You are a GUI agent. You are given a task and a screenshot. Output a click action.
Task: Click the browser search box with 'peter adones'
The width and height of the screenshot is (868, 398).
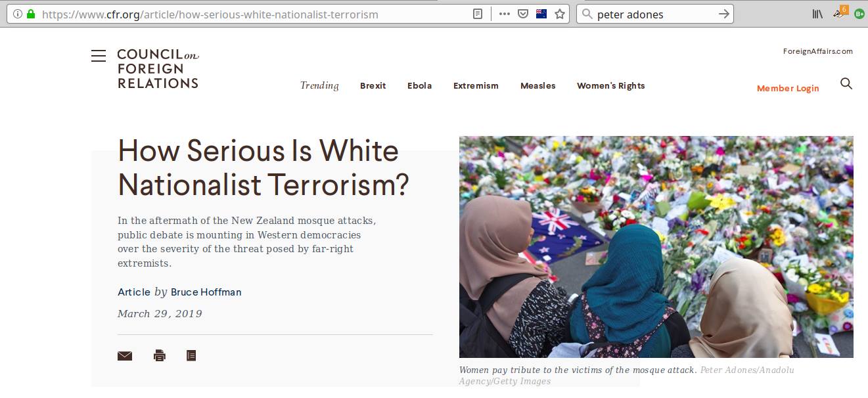click(x=655, y=14)
